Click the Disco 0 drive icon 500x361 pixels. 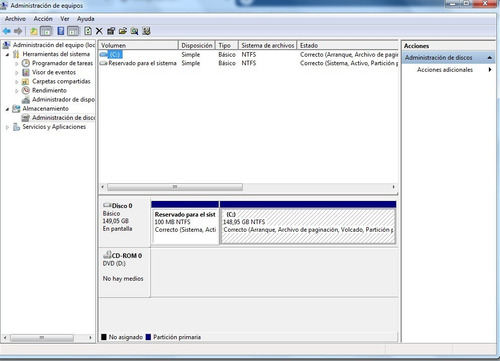(x=107, y=205)
